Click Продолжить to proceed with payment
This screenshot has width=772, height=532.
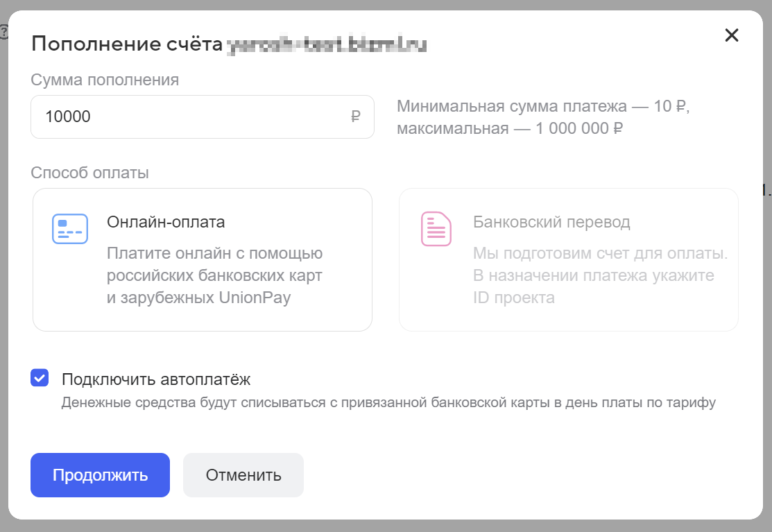click(100, 475)
